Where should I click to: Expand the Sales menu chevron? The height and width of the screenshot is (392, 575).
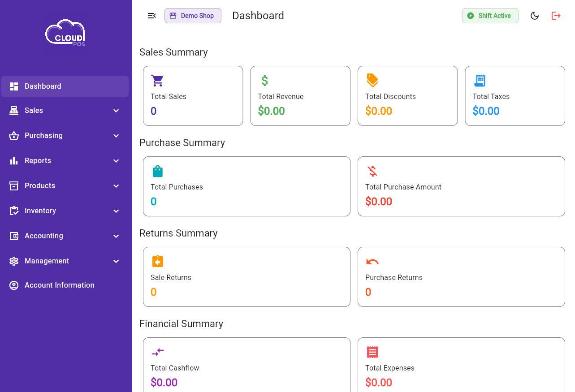point(116,111)
